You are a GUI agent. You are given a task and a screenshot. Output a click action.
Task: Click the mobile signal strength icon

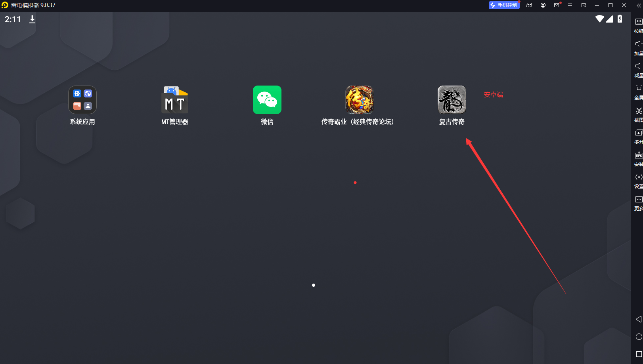coord(609,19)
